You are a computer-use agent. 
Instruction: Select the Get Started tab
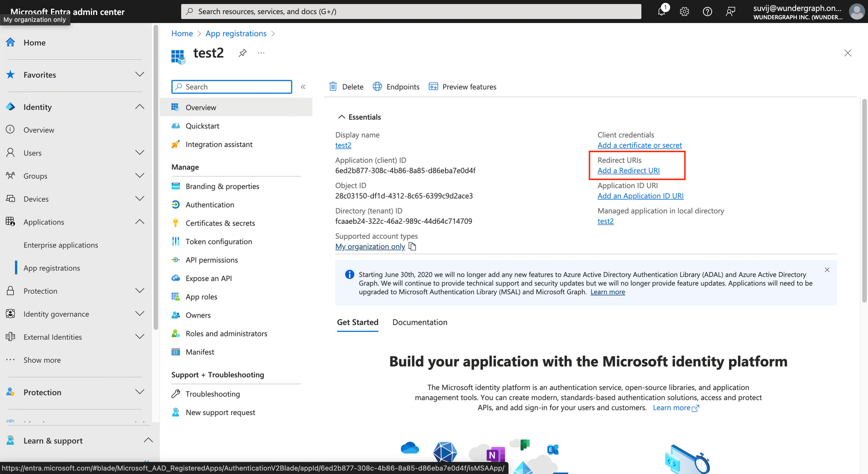pyautogui.click(x=357, y=322)
